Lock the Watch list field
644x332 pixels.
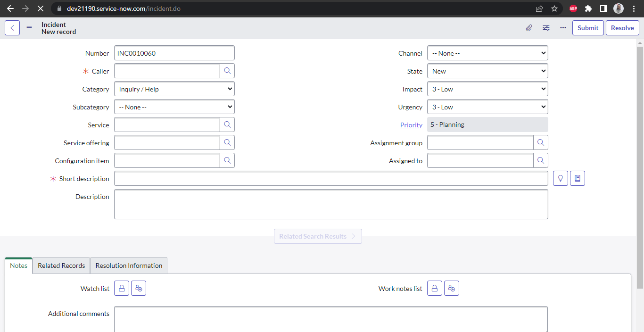(x=121, y=288)
